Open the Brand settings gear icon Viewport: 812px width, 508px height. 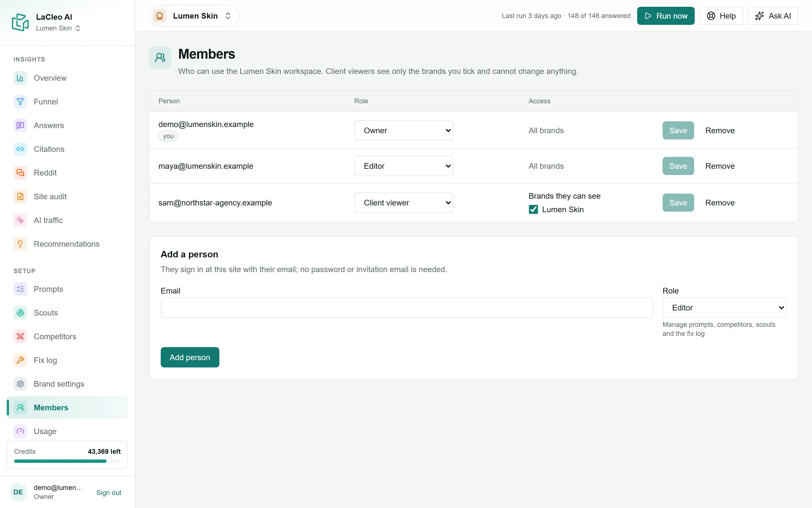20,384
